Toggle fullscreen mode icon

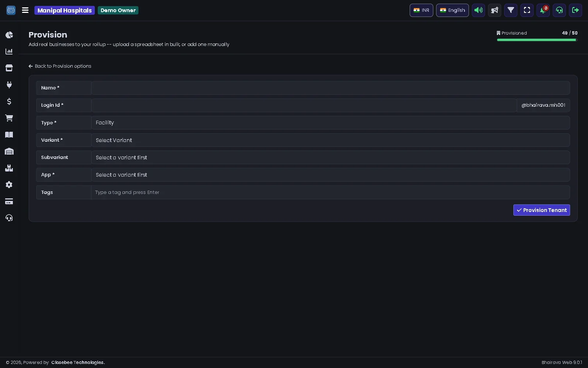[527, 10]
